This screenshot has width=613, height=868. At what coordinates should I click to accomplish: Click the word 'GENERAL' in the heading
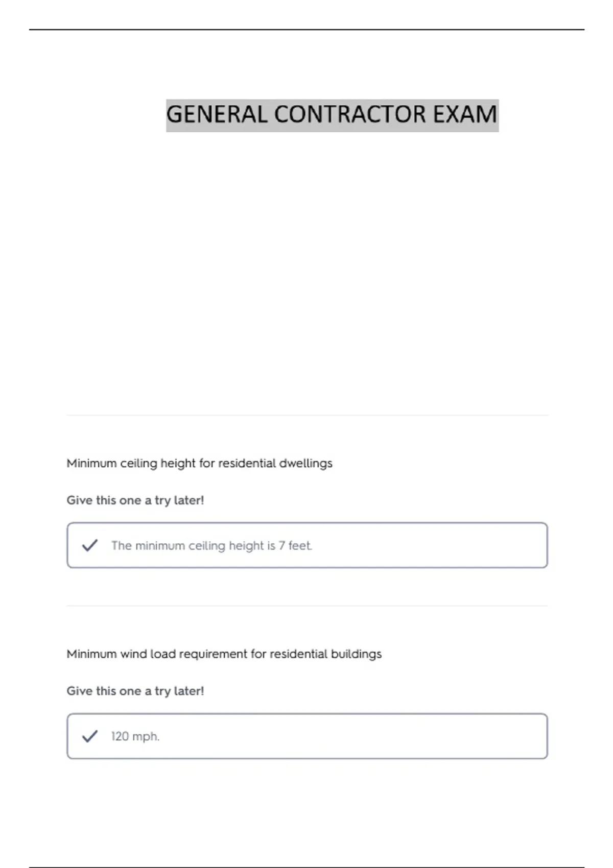217,114
